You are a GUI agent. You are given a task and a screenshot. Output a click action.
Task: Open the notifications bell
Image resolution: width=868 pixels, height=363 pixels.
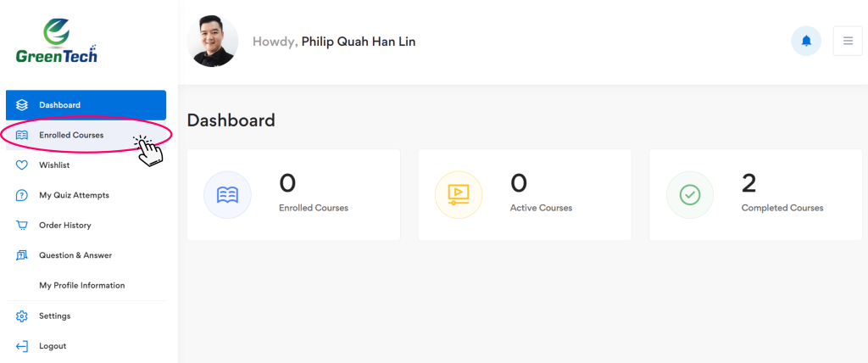click(x=806, y=41)
